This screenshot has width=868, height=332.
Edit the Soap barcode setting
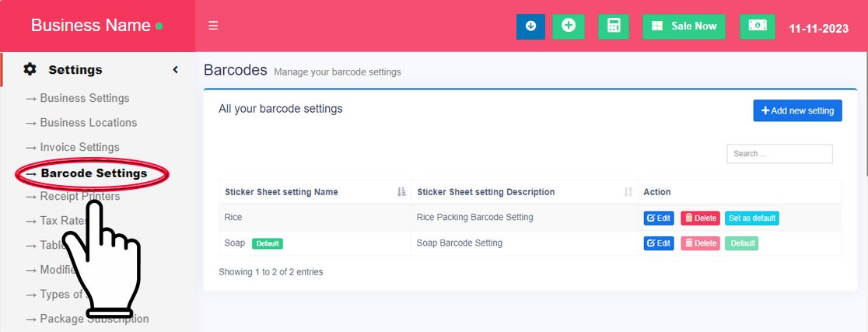click(658, 243)
